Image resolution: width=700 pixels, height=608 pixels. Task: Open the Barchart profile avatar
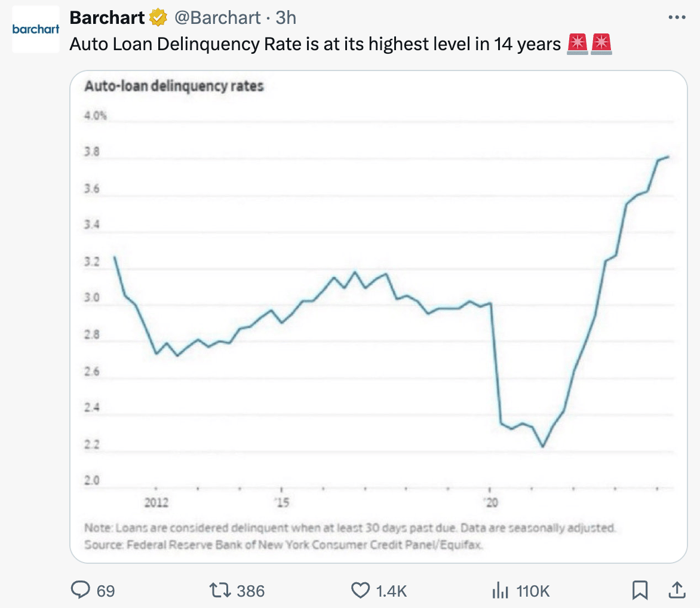tap(35, 30)
